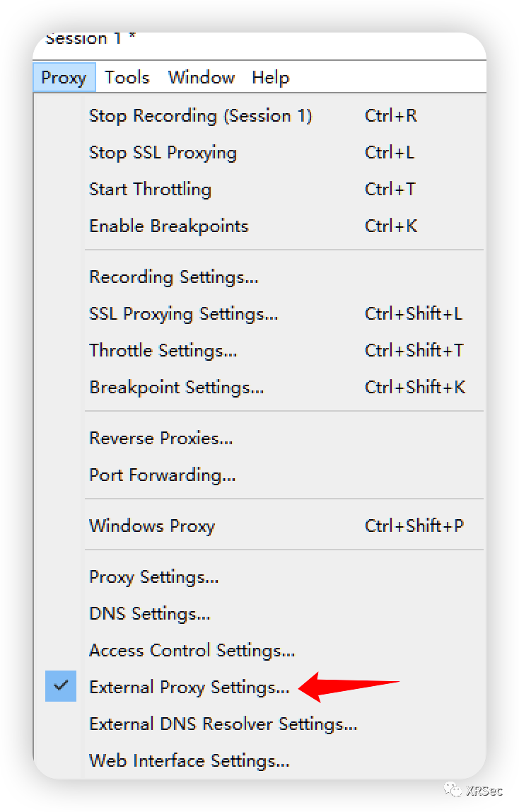Click Stop Recording (Session 1)
This screenshot has width=519, height=812.
(200, 116)
